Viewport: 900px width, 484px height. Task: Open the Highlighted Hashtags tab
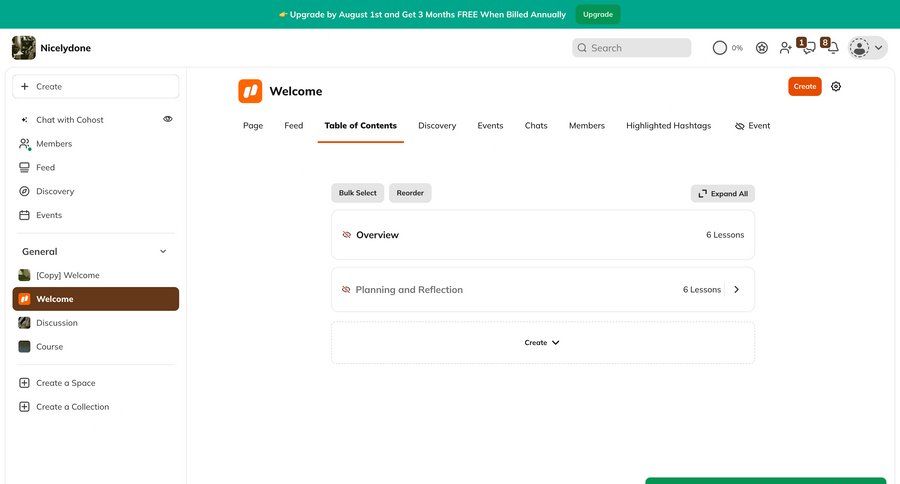pyautogui.click(x=668, y=125)
